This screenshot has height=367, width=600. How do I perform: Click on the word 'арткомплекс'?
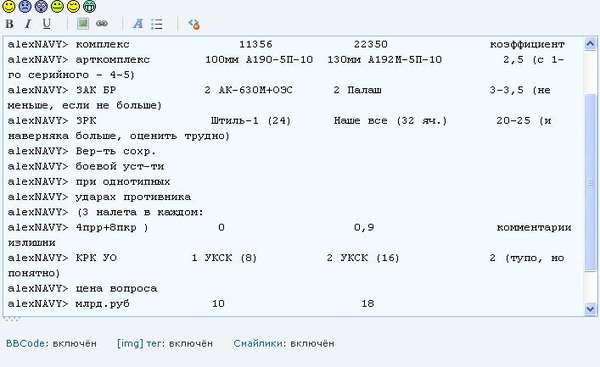[x=112, y=60]
